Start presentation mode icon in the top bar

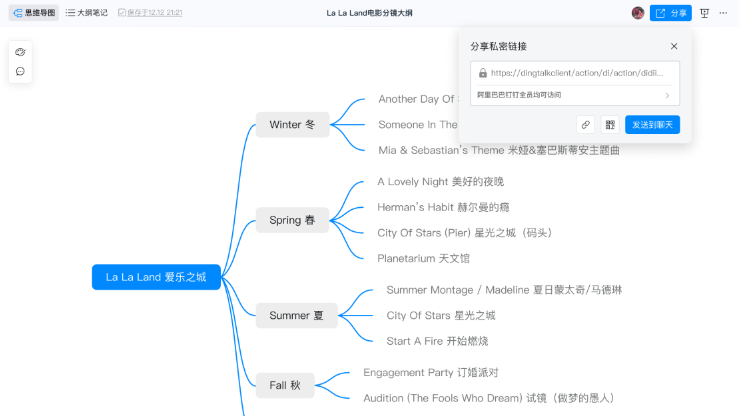[x=705, y=13]
